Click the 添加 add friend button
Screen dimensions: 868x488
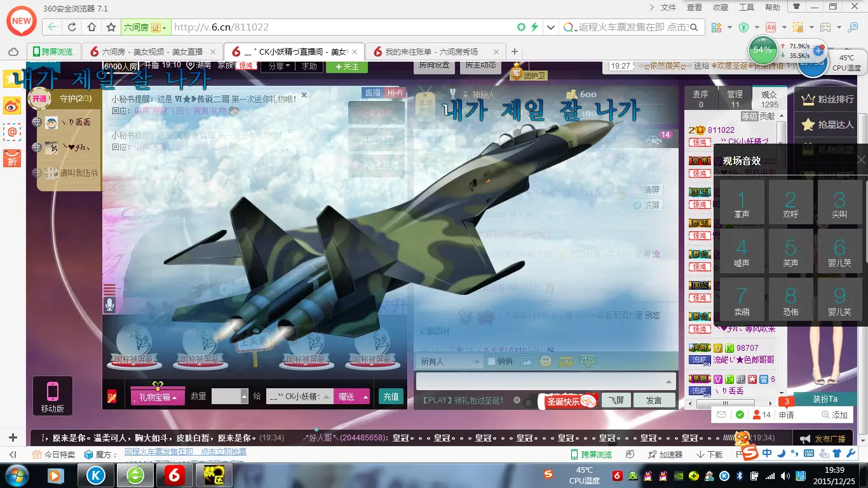(x=835, y=415)
